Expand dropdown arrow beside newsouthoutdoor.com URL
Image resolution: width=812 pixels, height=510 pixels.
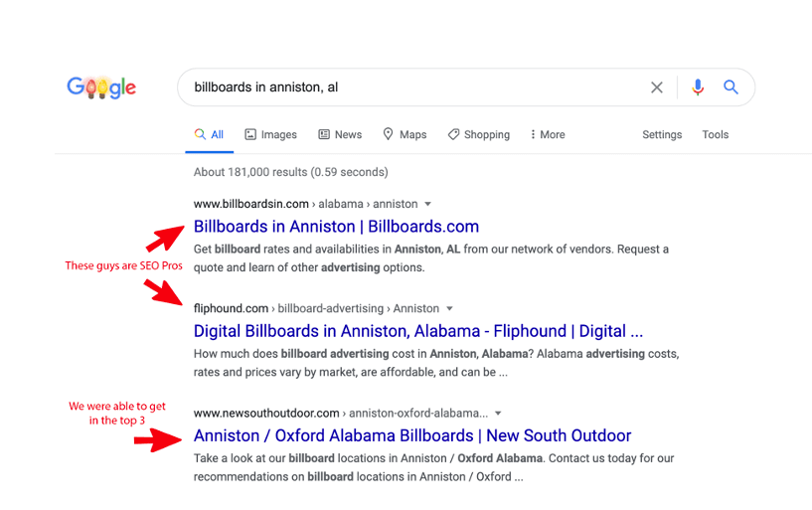498,413
